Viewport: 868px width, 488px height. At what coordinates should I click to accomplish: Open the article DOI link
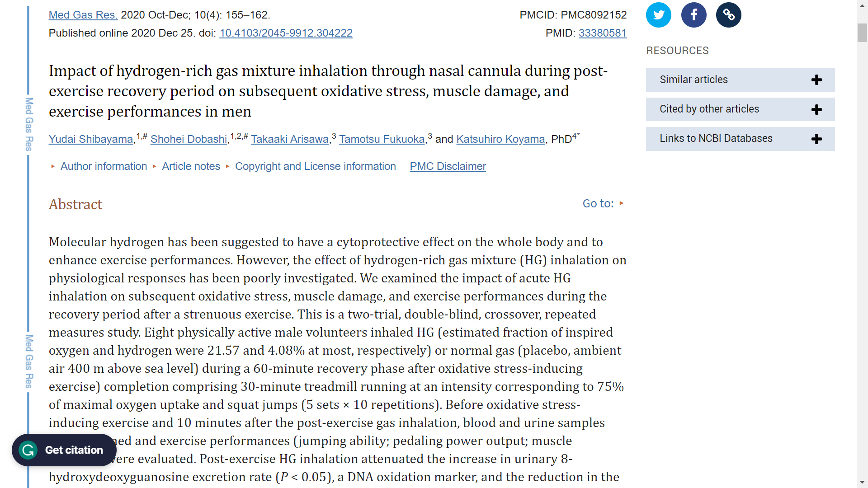coord(286,33)
